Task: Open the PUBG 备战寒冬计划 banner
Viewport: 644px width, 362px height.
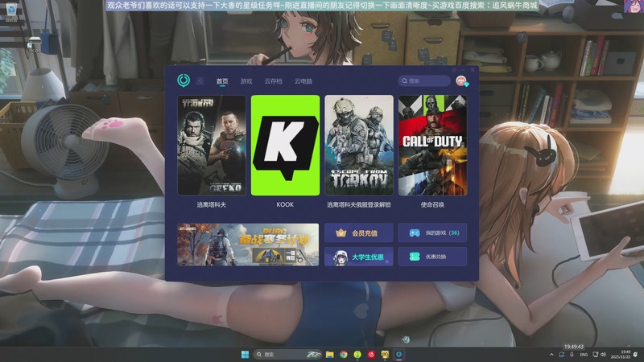Action: [248, 245]
